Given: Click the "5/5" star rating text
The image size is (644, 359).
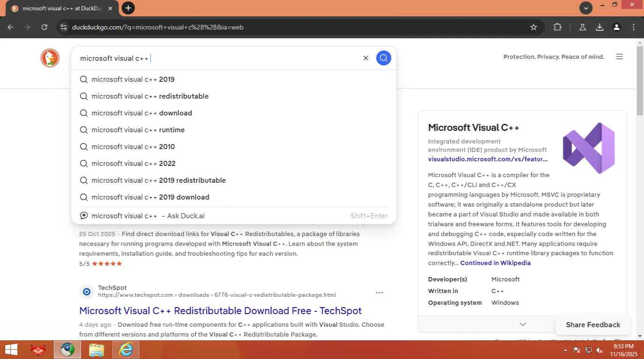Looking at the screenshot, I should coord(84,264).
